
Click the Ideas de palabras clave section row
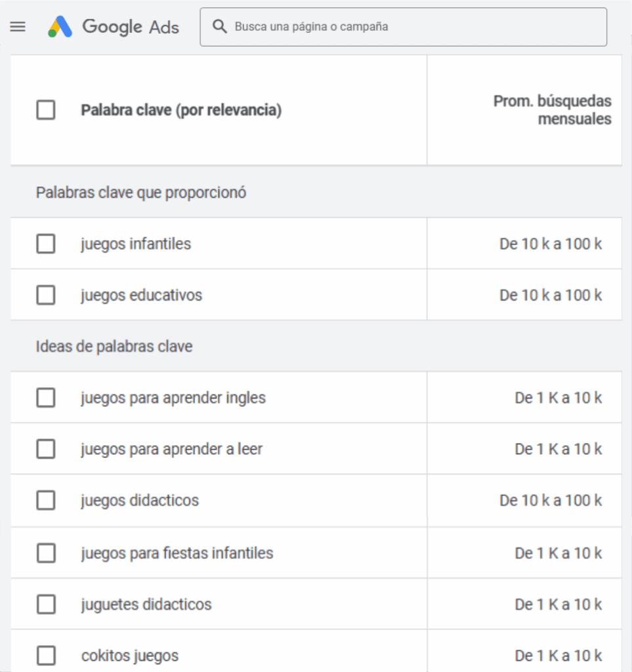click(x=114, y=346)
